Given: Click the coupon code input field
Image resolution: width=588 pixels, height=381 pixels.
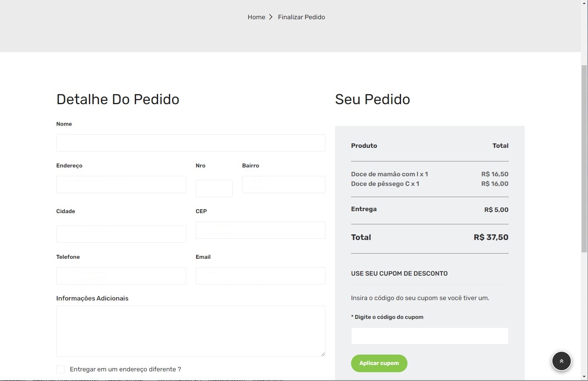Looking at the screenshot, I should pos(429,336).
